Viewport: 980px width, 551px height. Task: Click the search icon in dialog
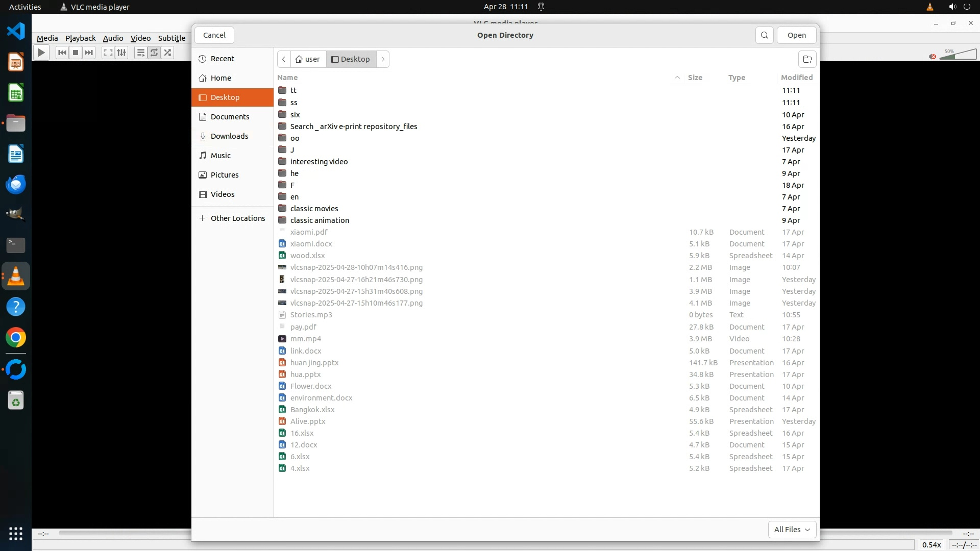tap(764, 35)
